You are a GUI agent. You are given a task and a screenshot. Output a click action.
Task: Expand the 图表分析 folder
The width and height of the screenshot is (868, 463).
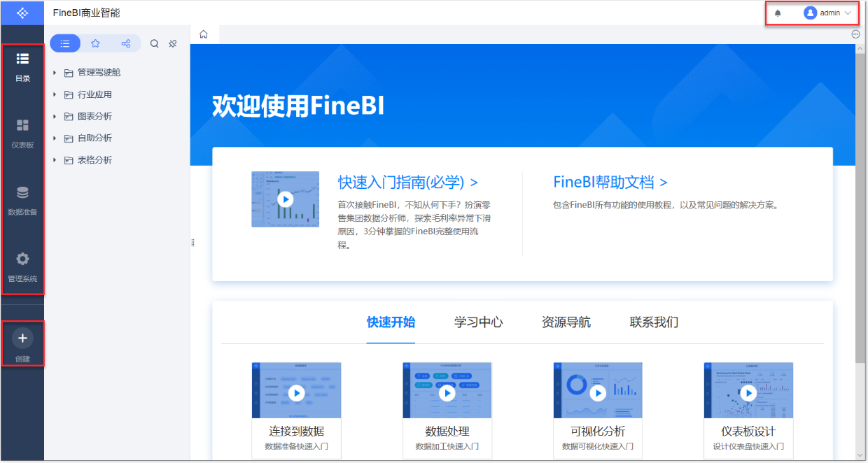[x=53, y=115]
